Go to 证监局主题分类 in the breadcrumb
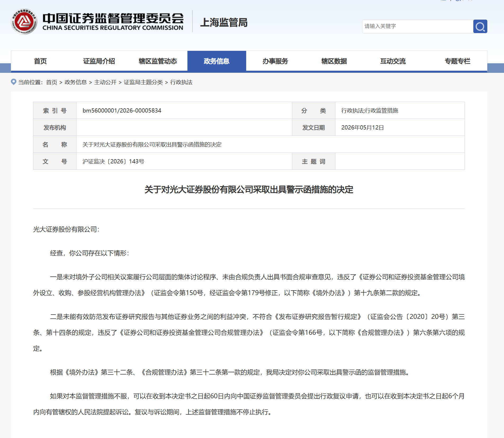504x438 pixels. 143,82
